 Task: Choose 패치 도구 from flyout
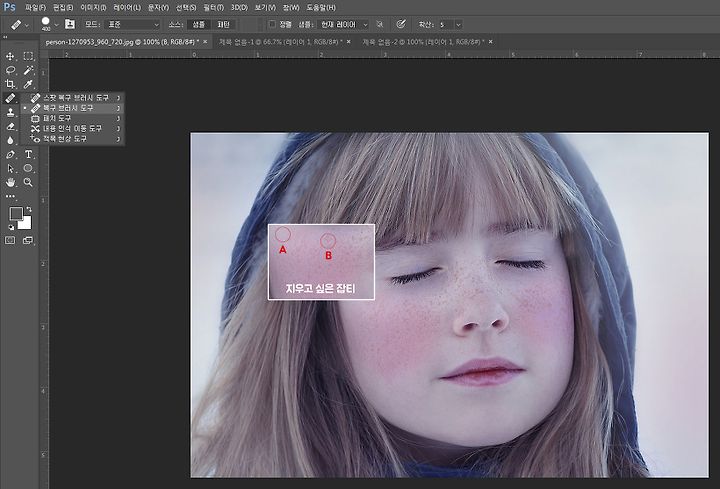[73, 118]
